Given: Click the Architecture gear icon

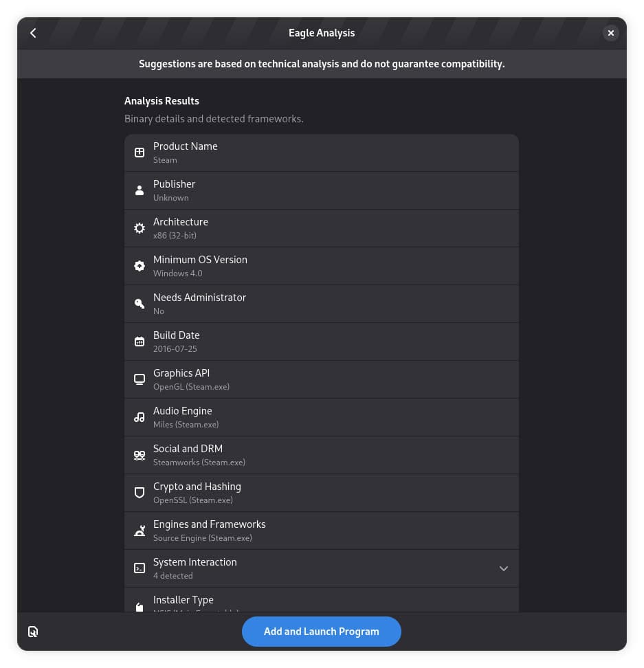Looking at the screenshot, I should point(140,228).
